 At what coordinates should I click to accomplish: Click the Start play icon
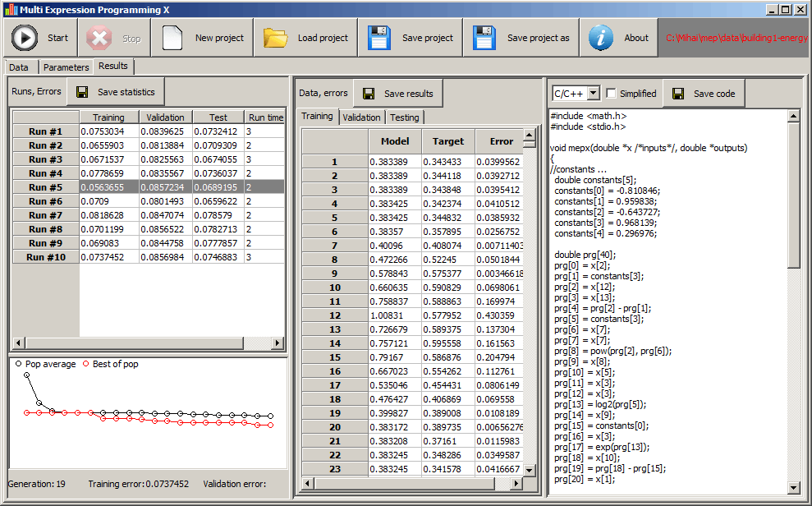point(25,38)
